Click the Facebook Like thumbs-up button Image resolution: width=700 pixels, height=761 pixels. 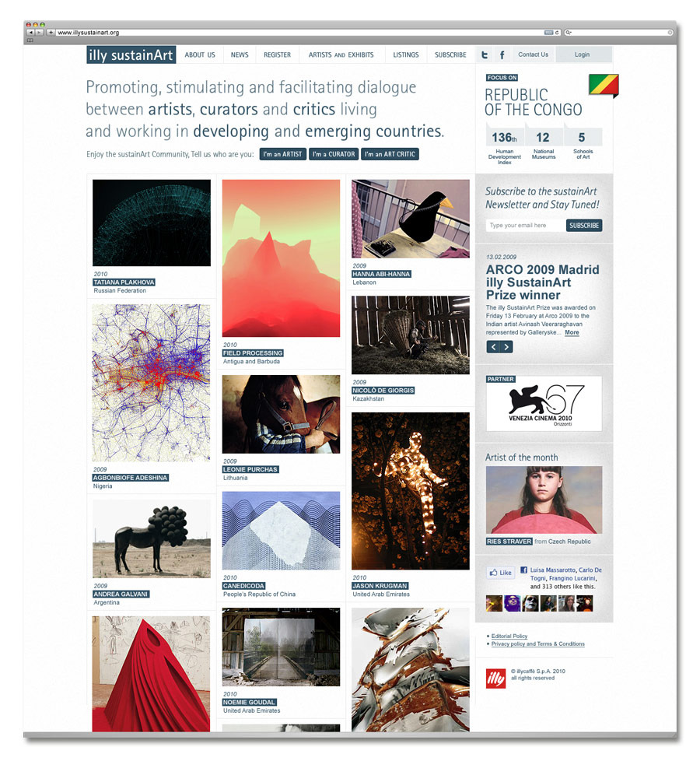(500, 573)
